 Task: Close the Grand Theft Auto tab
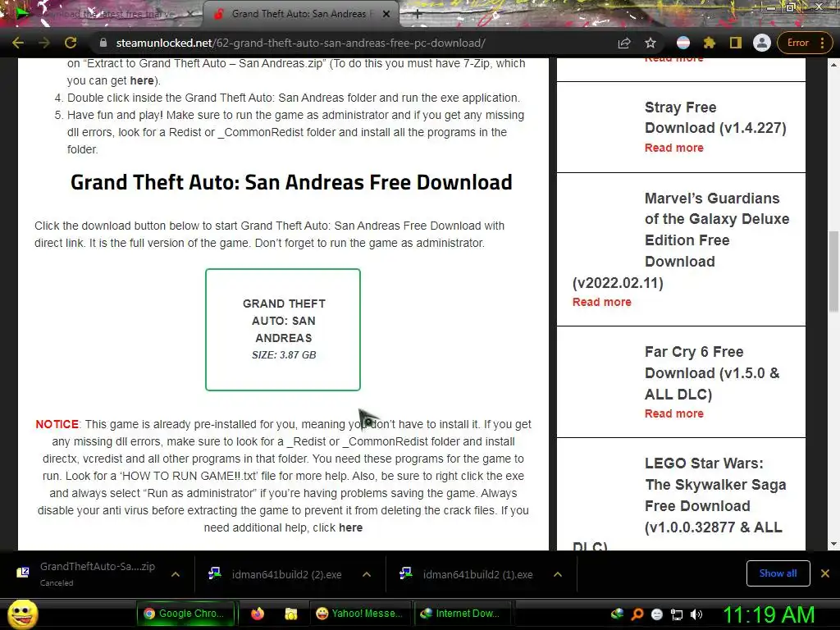(386, 15)
